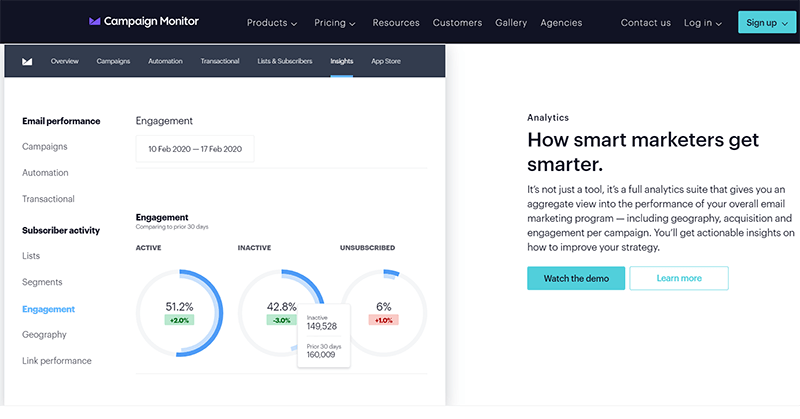Click the envelope icon in app navbar
This screenshot has height=419, width=800.
click(27, 61)
